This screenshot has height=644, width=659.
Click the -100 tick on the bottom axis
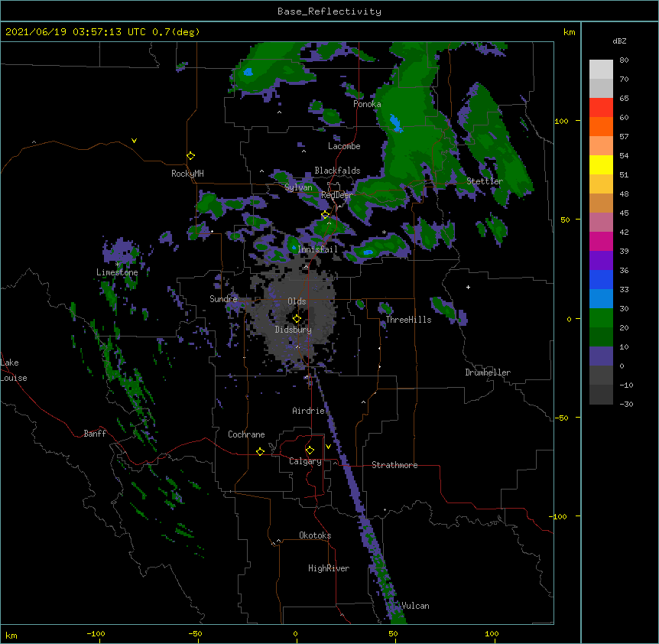tap(96, 633)
